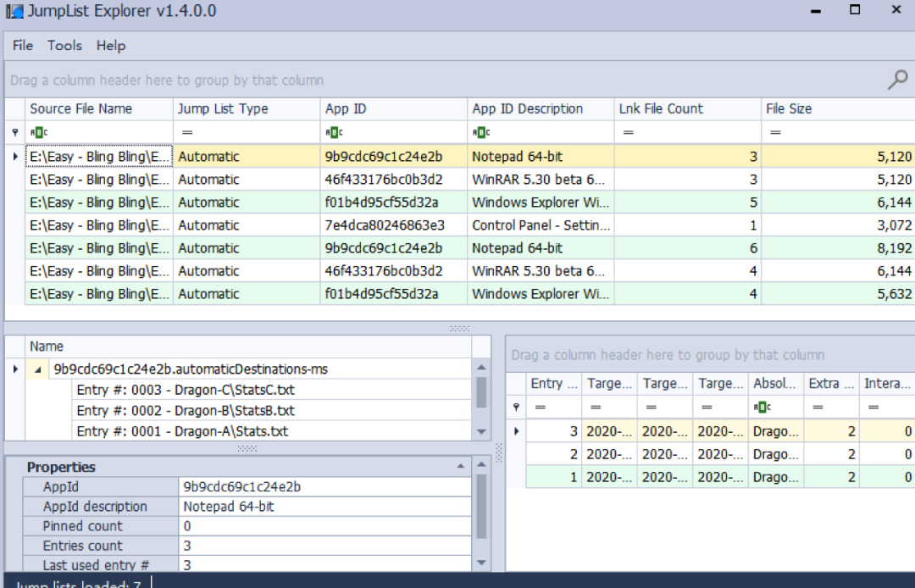Click the search magnifier icon
Image resolution: width=915 pixels, height=588 pixels.
pyautogui.click(x=896, y=79)
